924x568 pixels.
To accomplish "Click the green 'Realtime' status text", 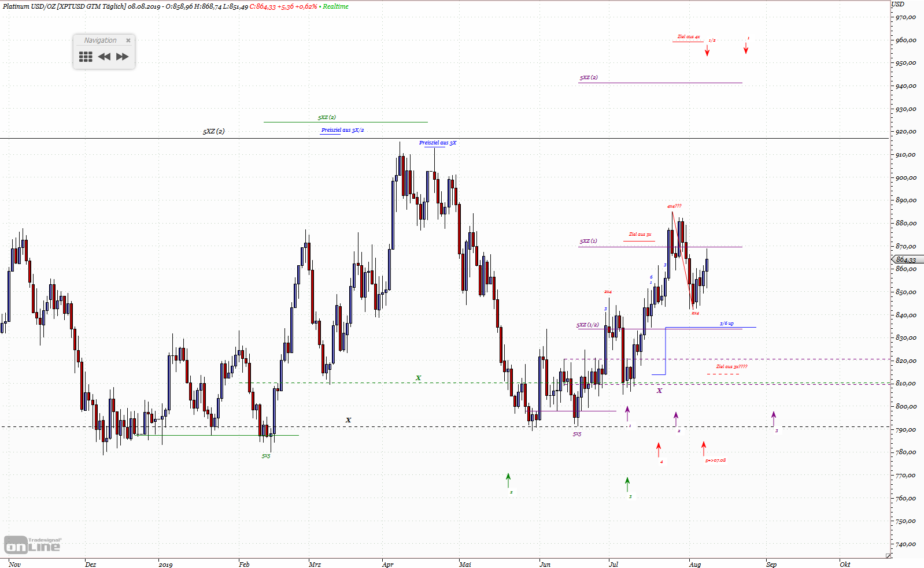I will coord(335,6).
